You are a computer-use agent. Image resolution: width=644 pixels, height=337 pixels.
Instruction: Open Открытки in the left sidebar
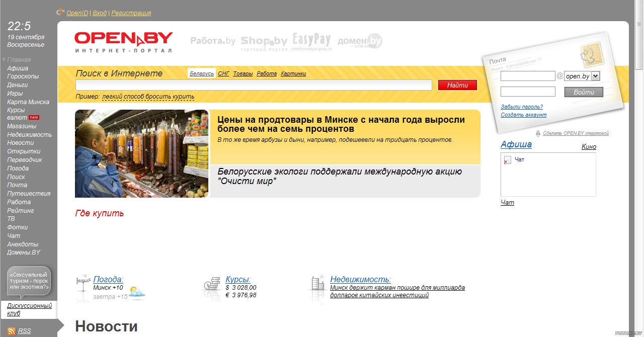[x=24, y=151]
